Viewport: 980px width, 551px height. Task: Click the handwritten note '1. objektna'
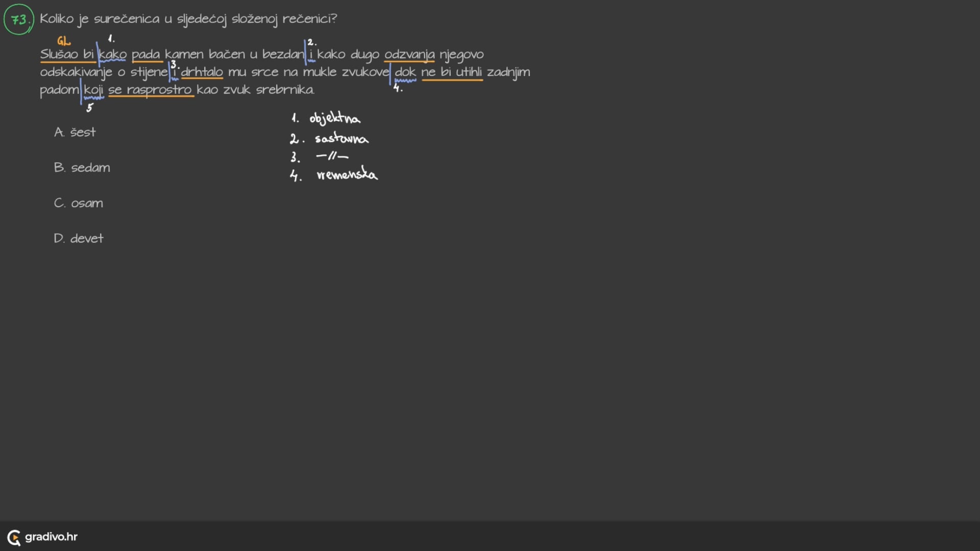326,118
